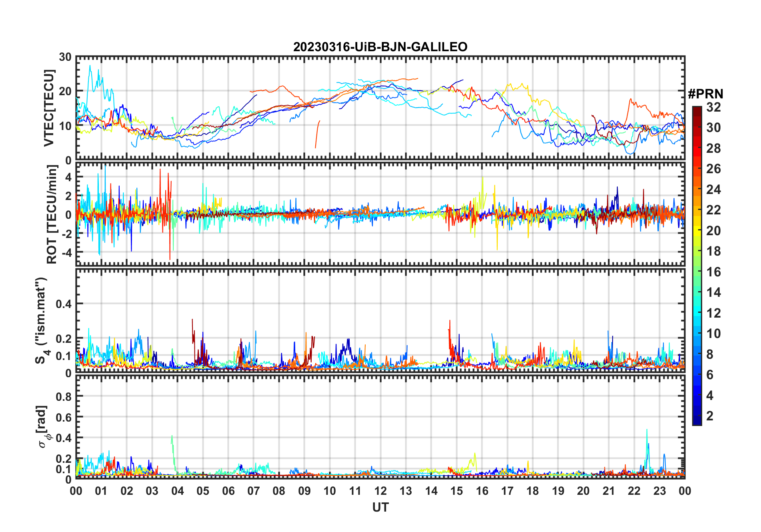Select the "11" hour tick on UT axis
The image size is (761, 532).
pos(355,491)
